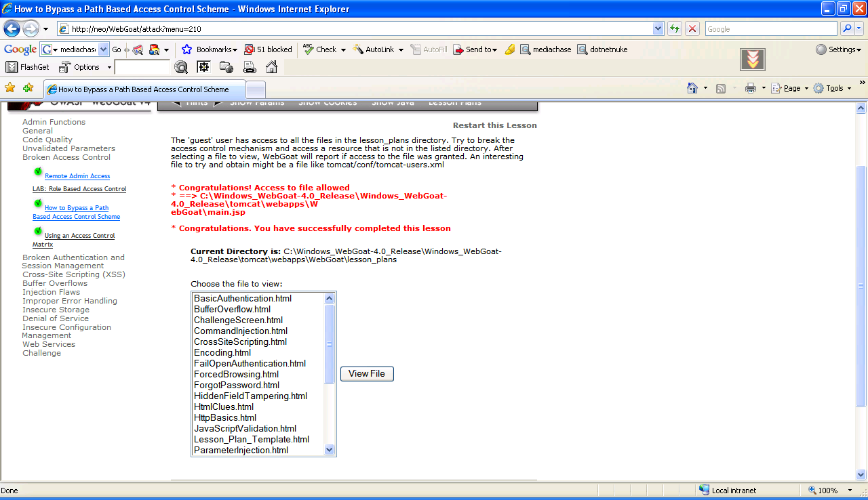The width and height of the screenshot is (868, 500).
Task: Click the 51 blocked popup blocker button
Action: point(269,49)
